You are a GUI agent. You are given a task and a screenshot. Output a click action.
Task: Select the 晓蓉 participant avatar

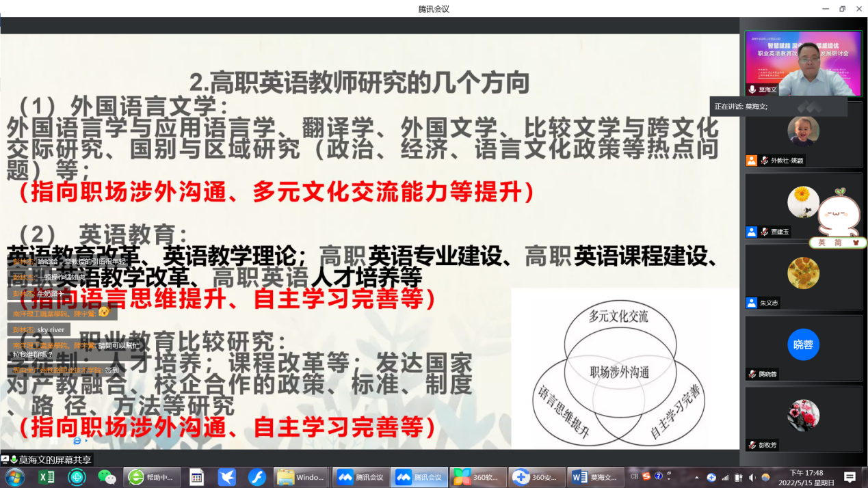803,344
